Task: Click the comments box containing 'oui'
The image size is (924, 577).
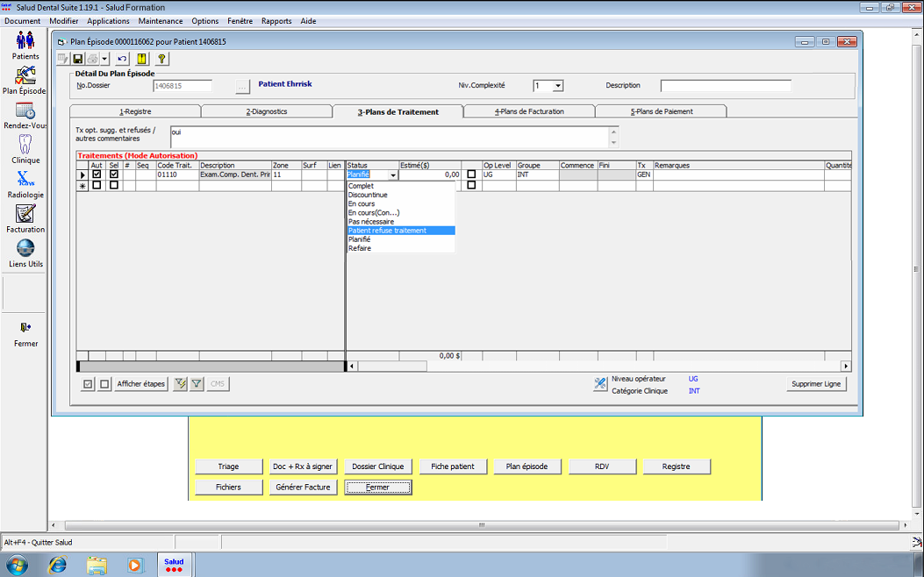Action: (x=390, y=137)
